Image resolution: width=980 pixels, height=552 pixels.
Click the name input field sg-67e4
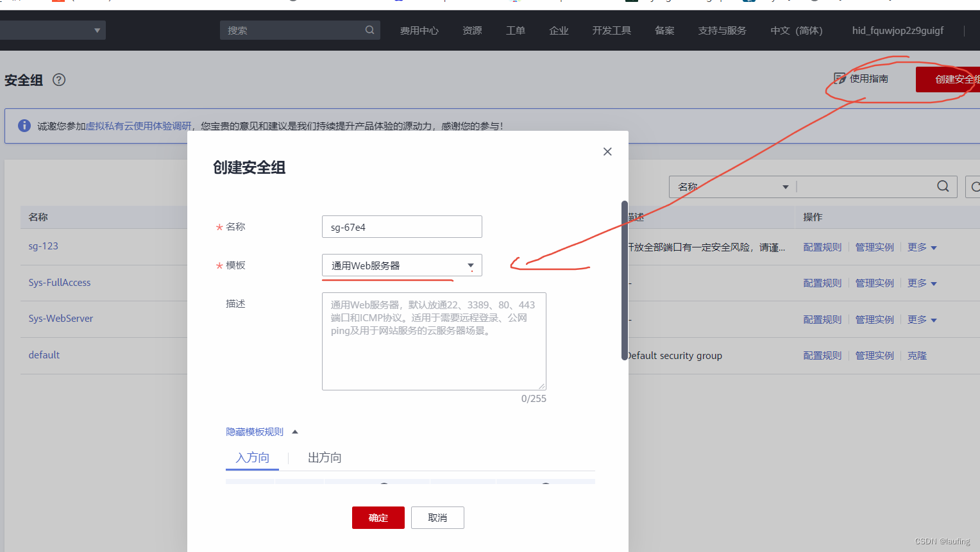point(401,227)
